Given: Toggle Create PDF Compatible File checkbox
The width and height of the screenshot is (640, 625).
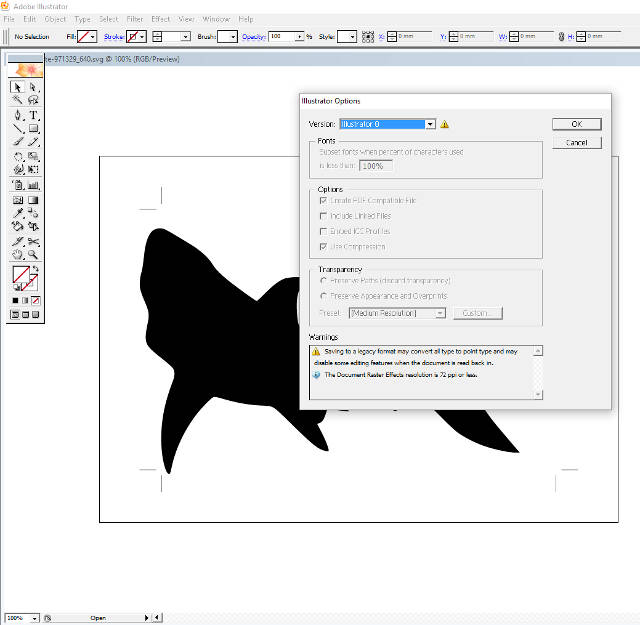Looking at the screenshot, I should [x=323, y=200].
